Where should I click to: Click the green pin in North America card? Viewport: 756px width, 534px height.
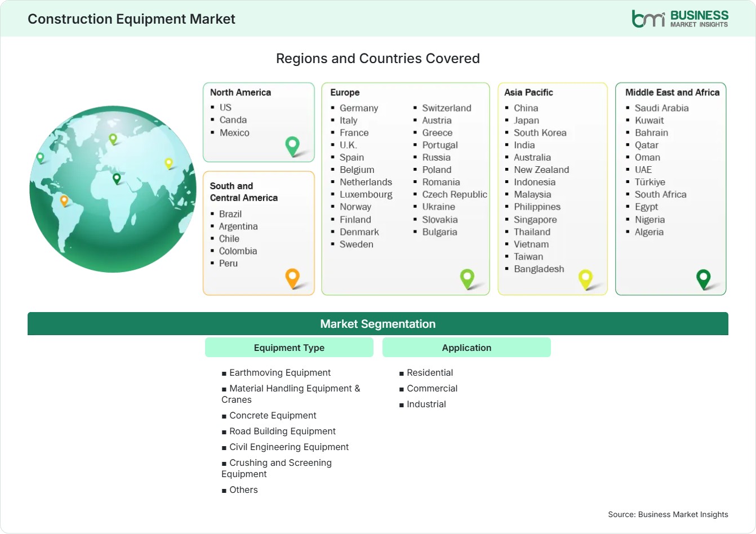pyautogui.click(x=292, y=146)
